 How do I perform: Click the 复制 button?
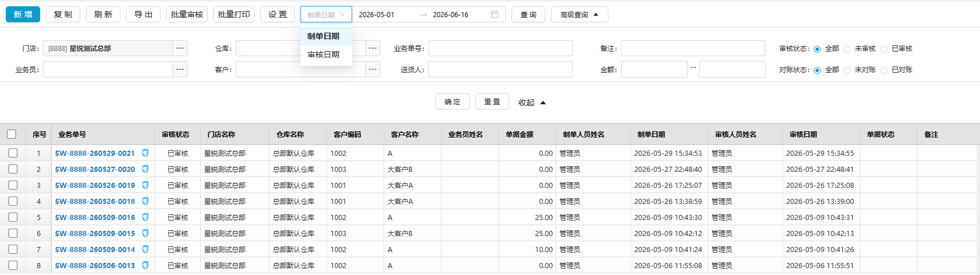(63, 14)
